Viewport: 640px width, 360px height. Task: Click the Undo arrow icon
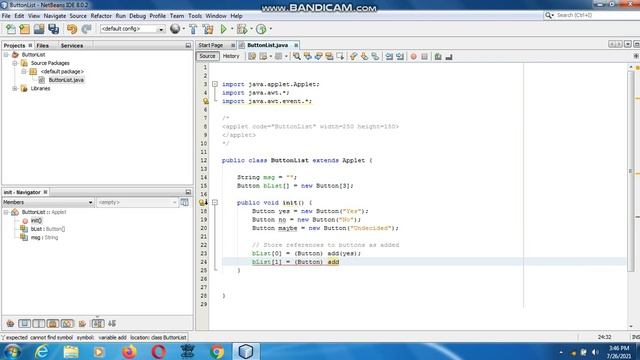click(x=72, y=29)
